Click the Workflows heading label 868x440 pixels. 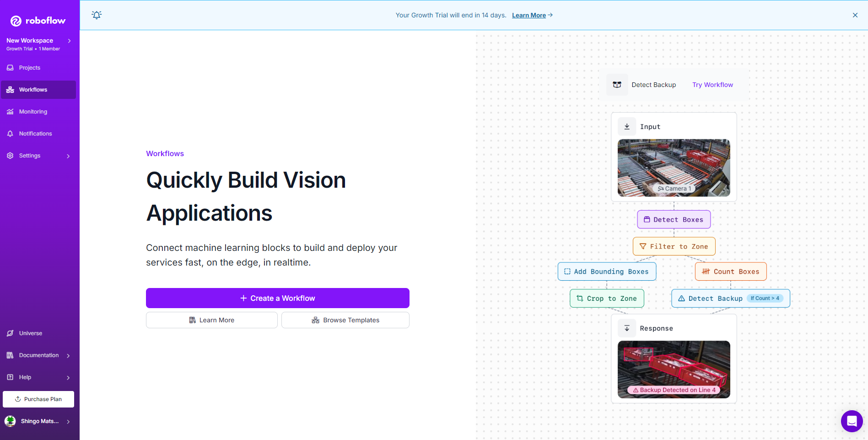165,154
